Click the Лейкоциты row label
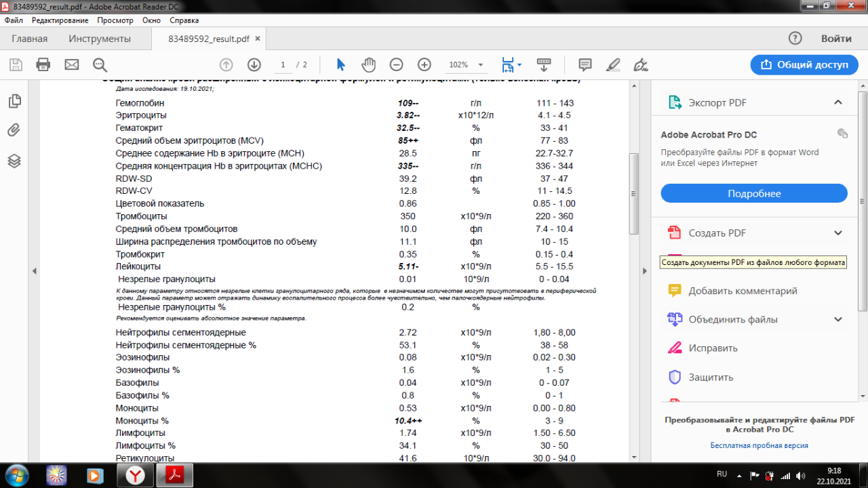Screen dimensions: 868x488 (138, 266)
